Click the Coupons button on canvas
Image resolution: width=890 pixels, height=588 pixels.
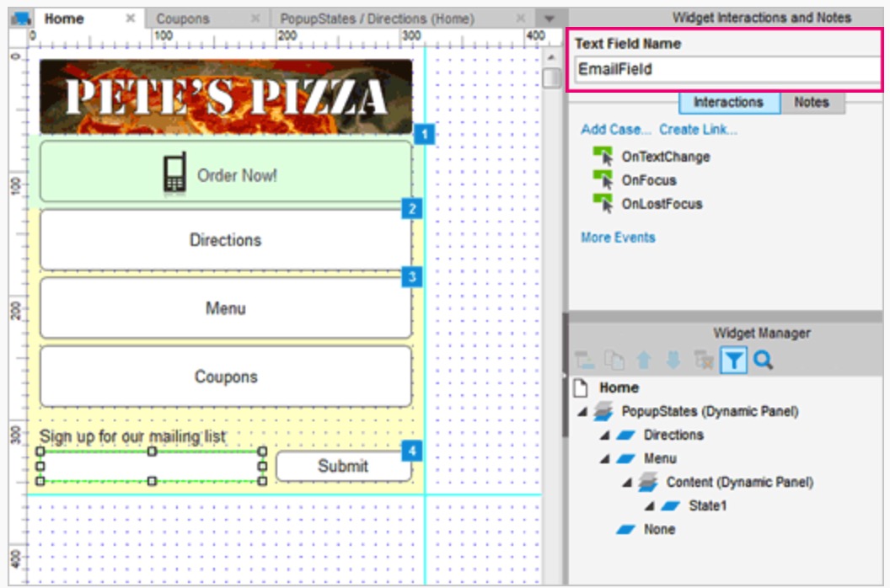click(226, 377)
